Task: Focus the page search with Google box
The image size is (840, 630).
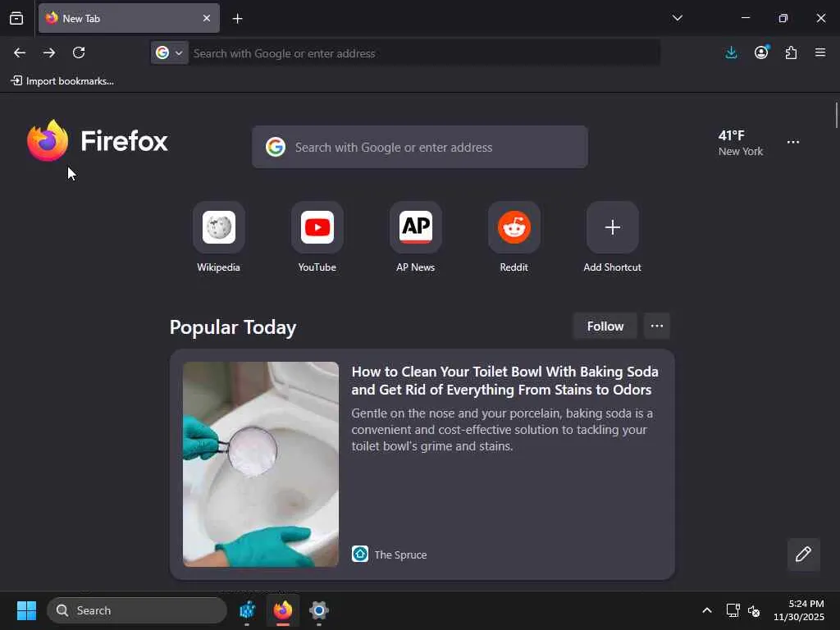Action: 420,147
